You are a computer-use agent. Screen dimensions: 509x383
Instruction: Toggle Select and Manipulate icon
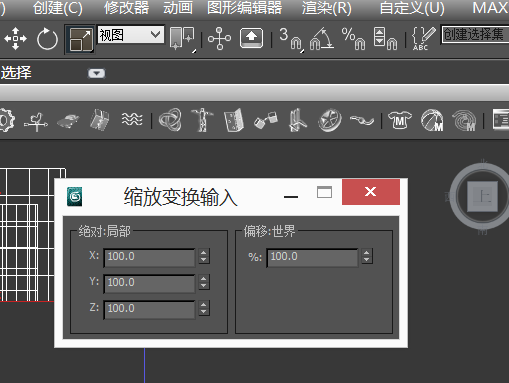point(219,39)
